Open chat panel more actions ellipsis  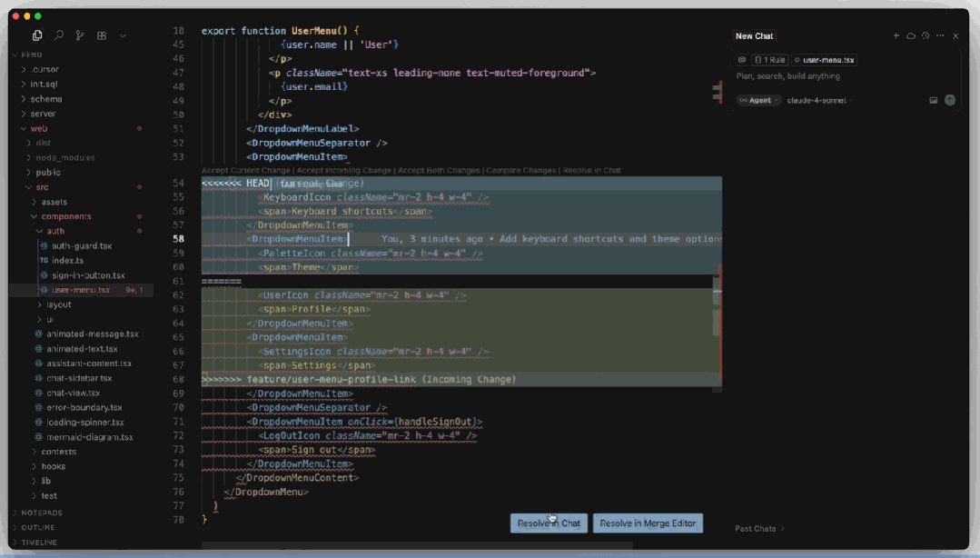coord(940,35)
